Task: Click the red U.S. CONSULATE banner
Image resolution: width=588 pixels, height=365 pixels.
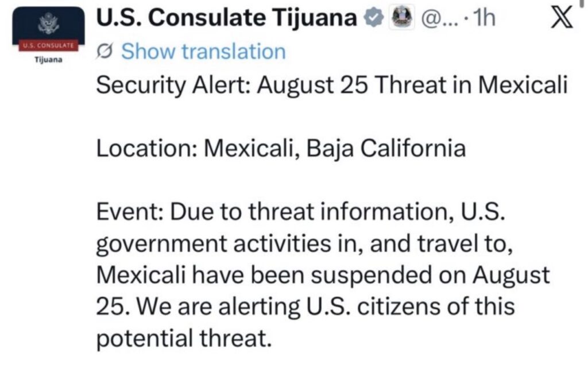Action: [x=48, y=46]
